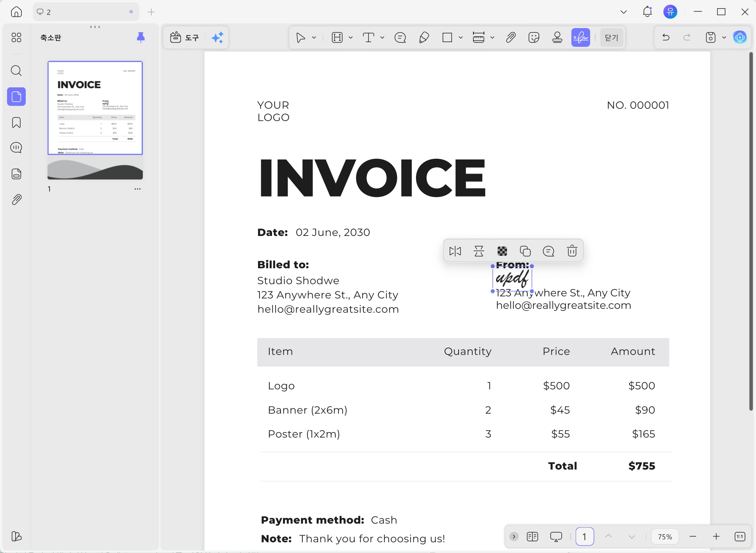This screenshot has height=553, width=756.
Task: Select the pencil drawing tool
Action: click(x=424, y=37)
